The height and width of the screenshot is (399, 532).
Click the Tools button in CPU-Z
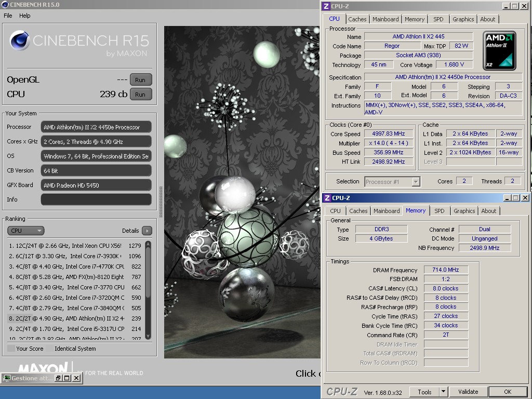pos(424,392)
